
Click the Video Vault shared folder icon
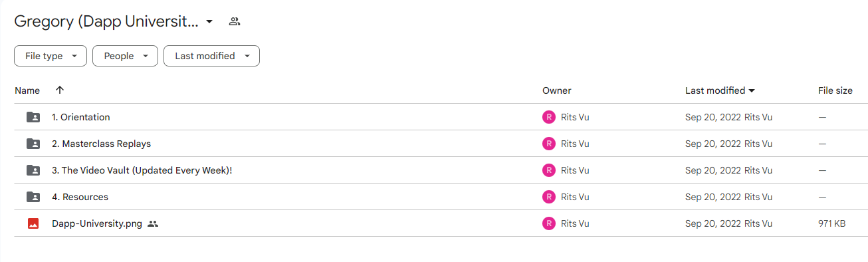[33, 170]
